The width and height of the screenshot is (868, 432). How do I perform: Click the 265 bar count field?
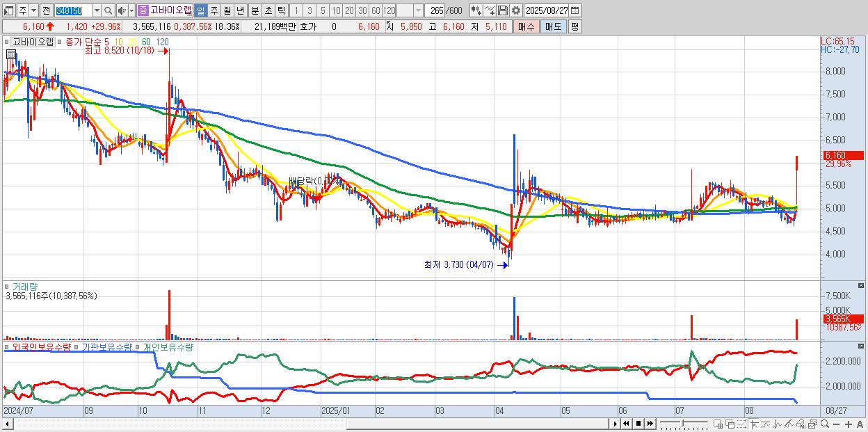click(x=435, y=10)
